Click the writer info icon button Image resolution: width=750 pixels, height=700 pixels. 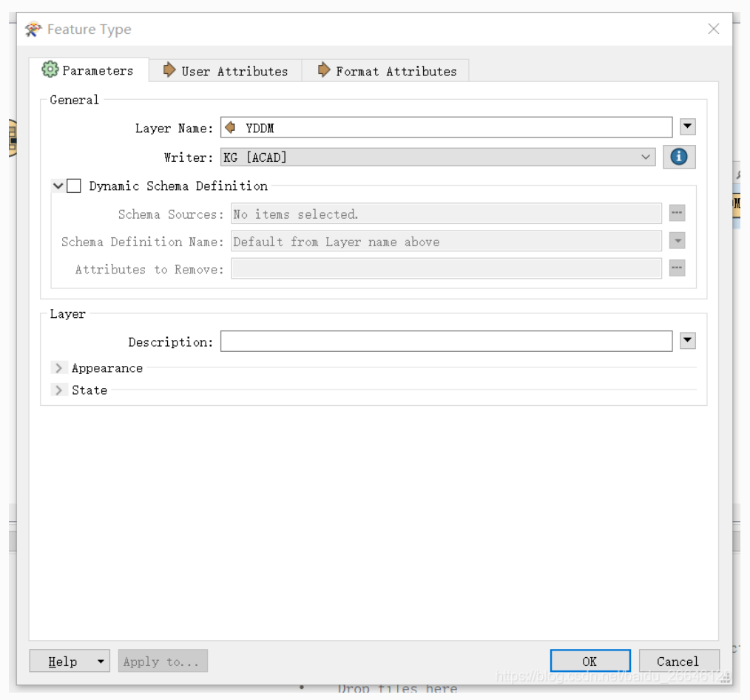[x=679, y=157]
